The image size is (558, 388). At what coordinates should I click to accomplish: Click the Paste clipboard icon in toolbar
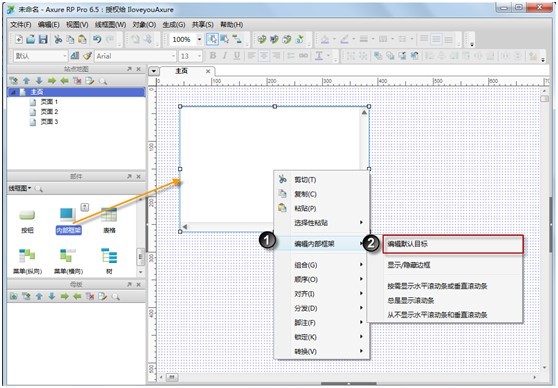tap(83, 39)
